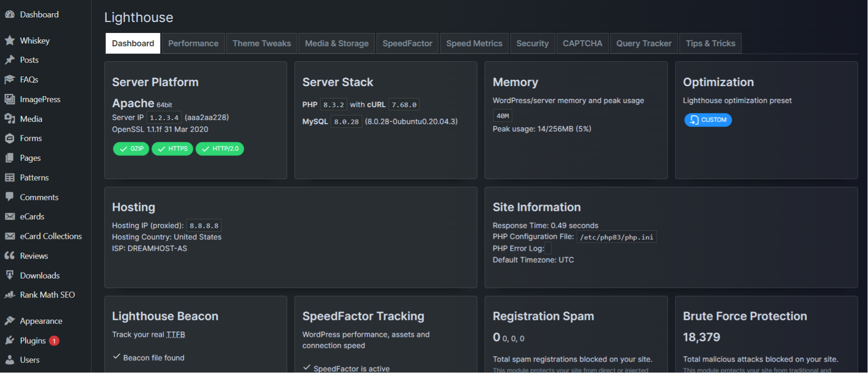This screenshot has height=373, width=868.
Task: Click the Dashboard gauge icon in sidebar
Action: tap(10, 15)
